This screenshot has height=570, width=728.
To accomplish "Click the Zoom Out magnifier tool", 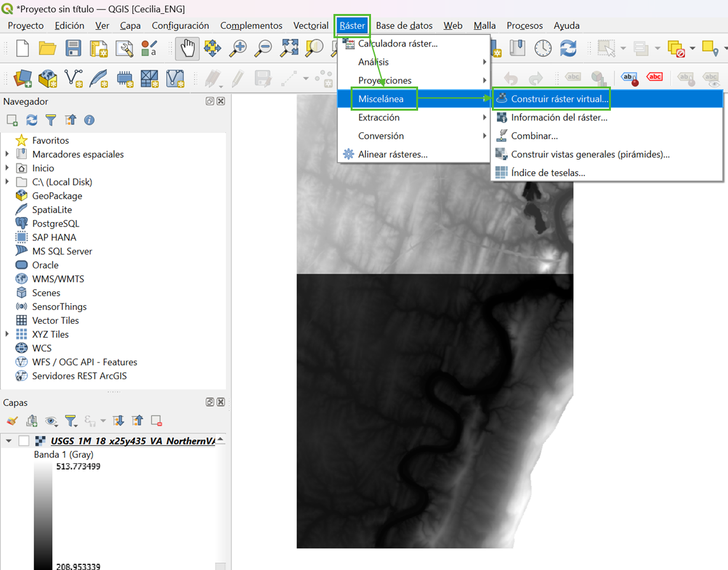I will (263, 48).
